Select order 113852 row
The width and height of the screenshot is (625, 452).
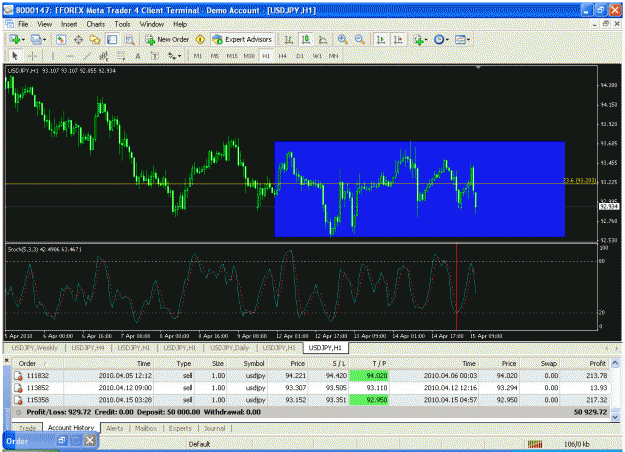[x=311, y=388]
